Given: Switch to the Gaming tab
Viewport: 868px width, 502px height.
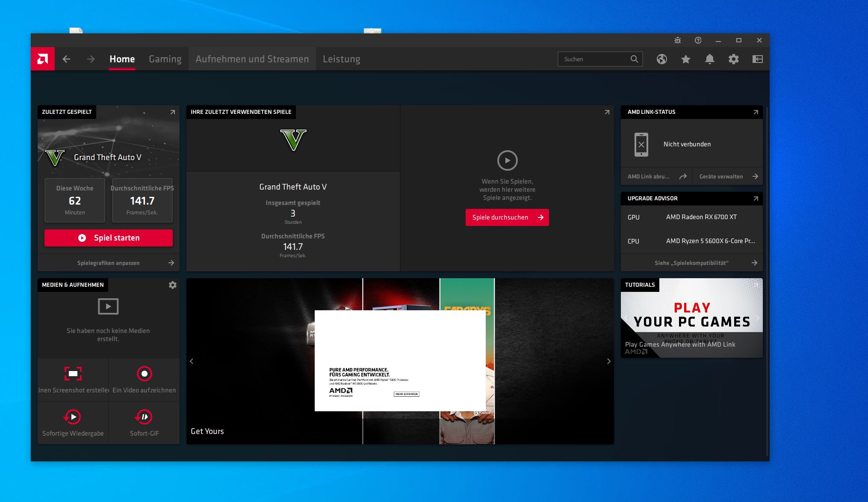Looking at the screenshot, I should 165,59.
